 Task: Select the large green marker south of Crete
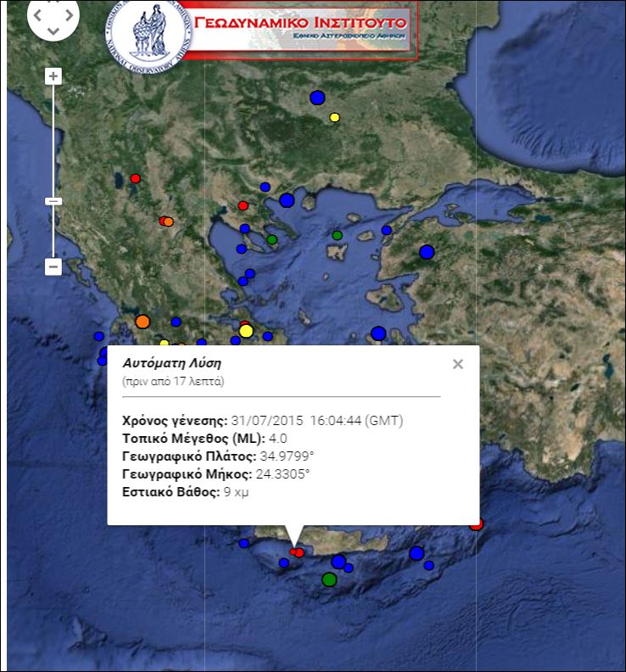click(x=329, y=580)
